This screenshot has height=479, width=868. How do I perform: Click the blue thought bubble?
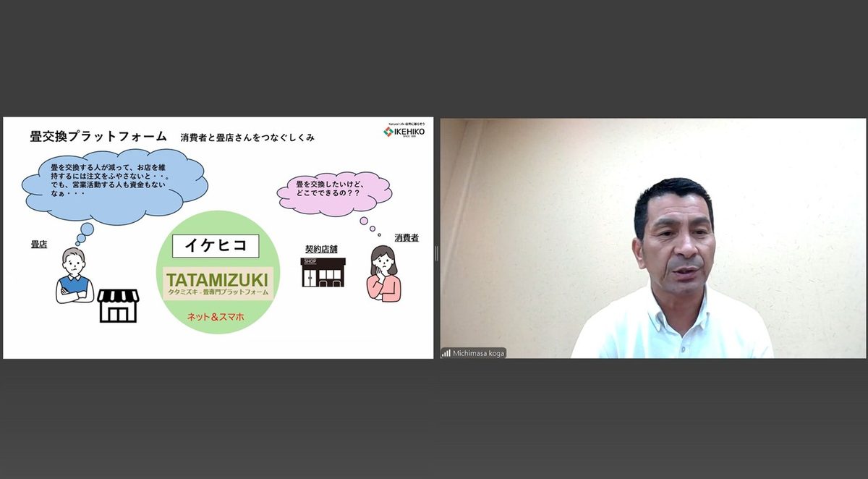click(114, 185)
